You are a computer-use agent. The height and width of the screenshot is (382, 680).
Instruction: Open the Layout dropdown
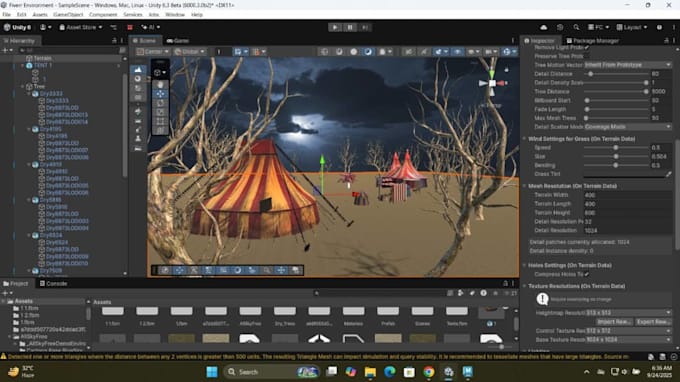(x=632, y=27)
